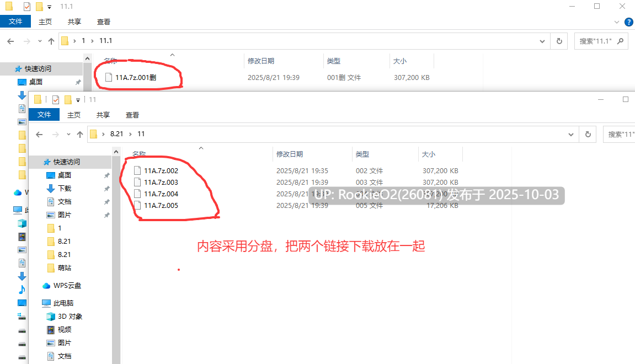The width and height of the screenshot is (635, 364).
Task: Select 此电脑 in the 11 window sidebar
Action: [63, 303]
